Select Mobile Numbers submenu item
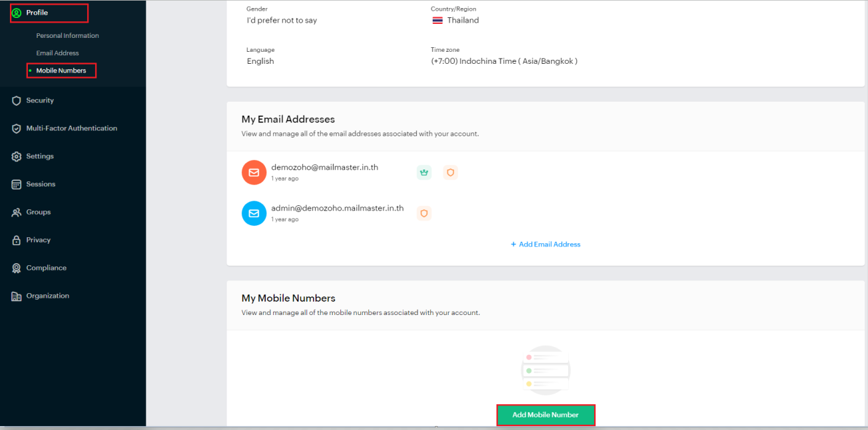 pyautogui.click(x=61, y=70)
